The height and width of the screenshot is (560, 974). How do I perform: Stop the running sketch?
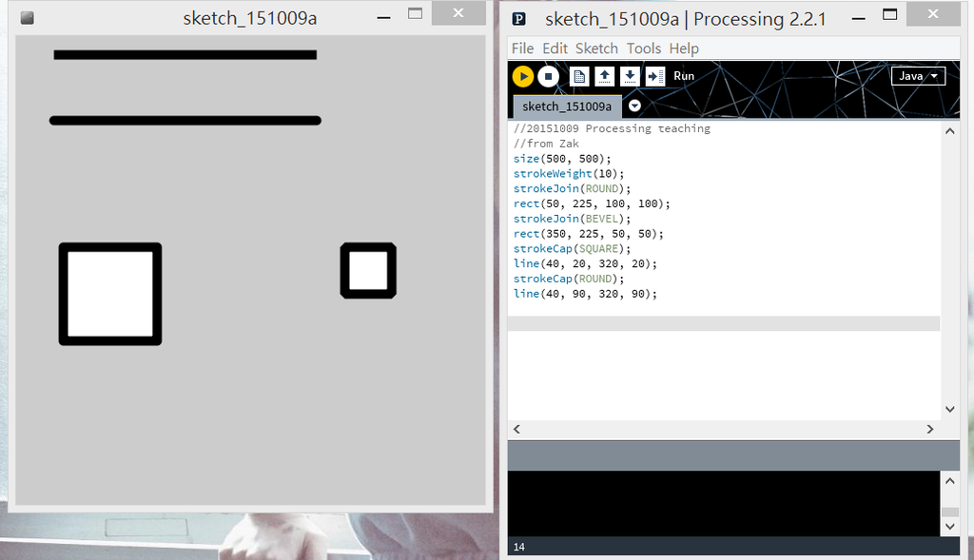click(548, 76)
